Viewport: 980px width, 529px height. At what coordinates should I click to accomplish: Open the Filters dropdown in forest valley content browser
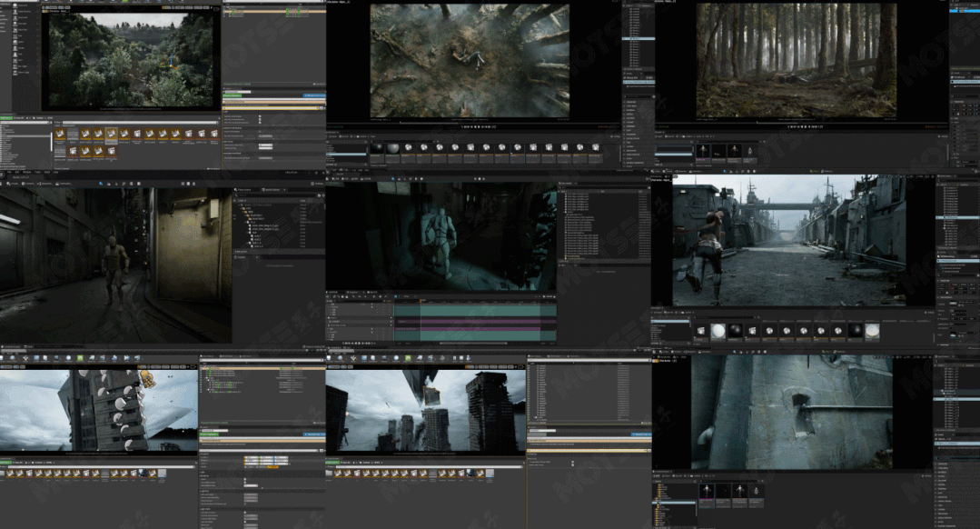coord(58,122)
